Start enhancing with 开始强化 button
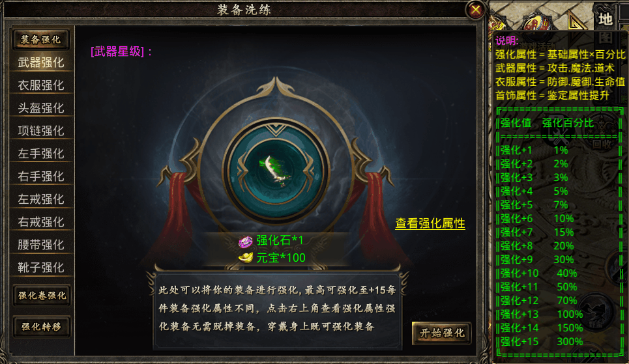 (442, 333)
